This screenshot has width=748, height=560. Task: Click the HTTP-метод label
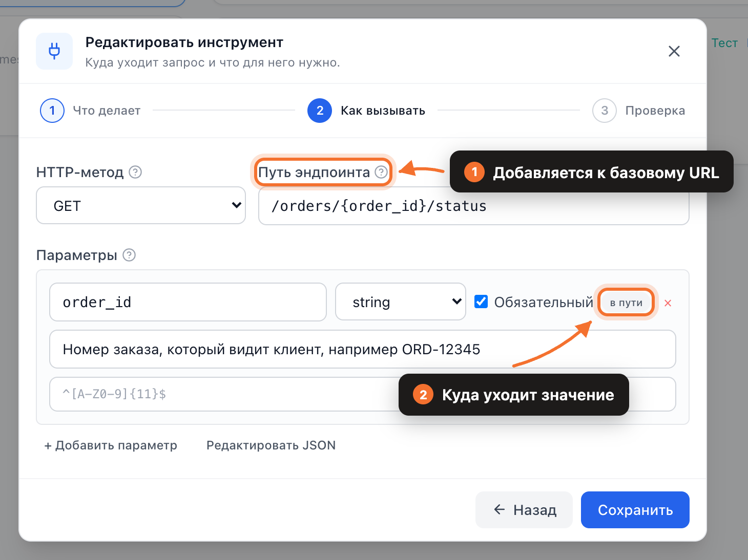tap(80, 172)
